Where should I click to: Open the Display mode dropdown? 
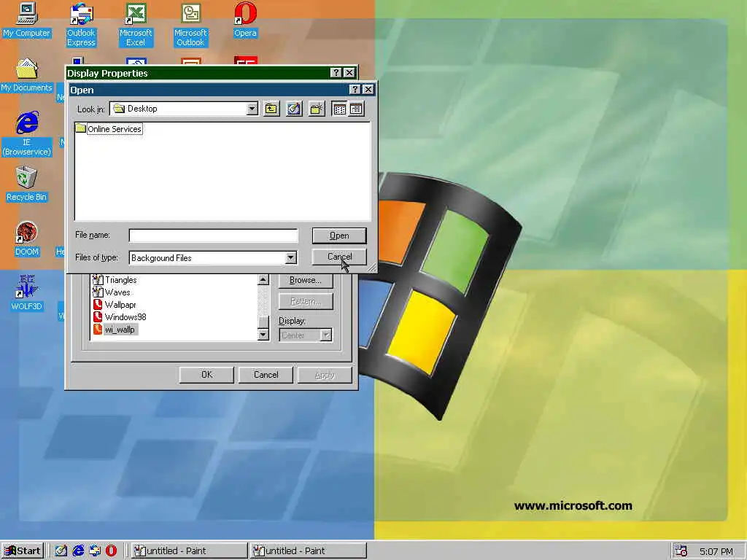coord(326,335)
